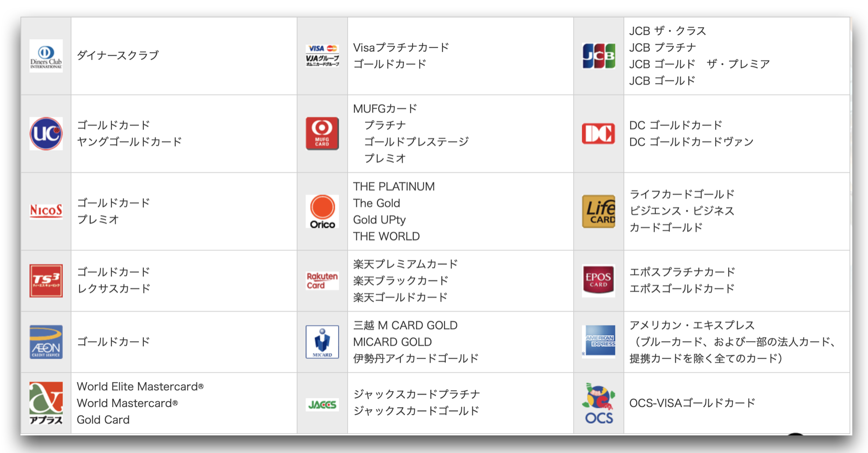Select THE PLATINUM text
Viewport: 868px width, 453px height.
(394, 187)
